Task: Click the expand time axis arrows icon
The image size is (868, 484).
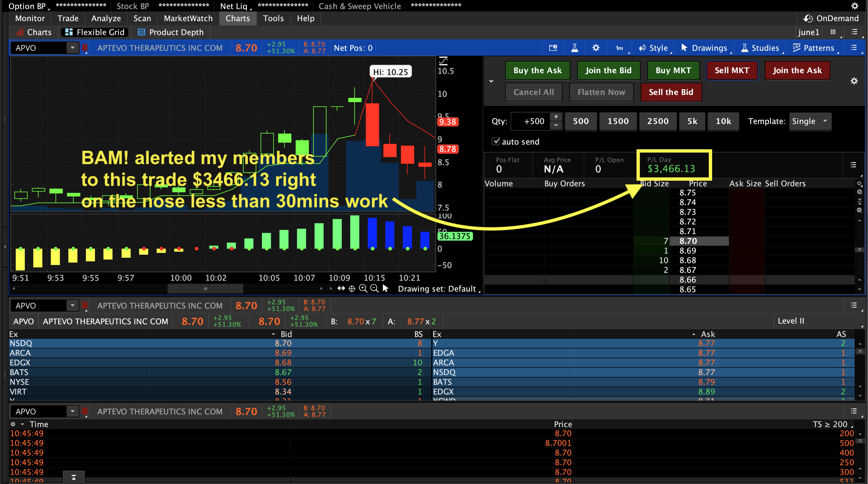Action: tap(341, 289)
